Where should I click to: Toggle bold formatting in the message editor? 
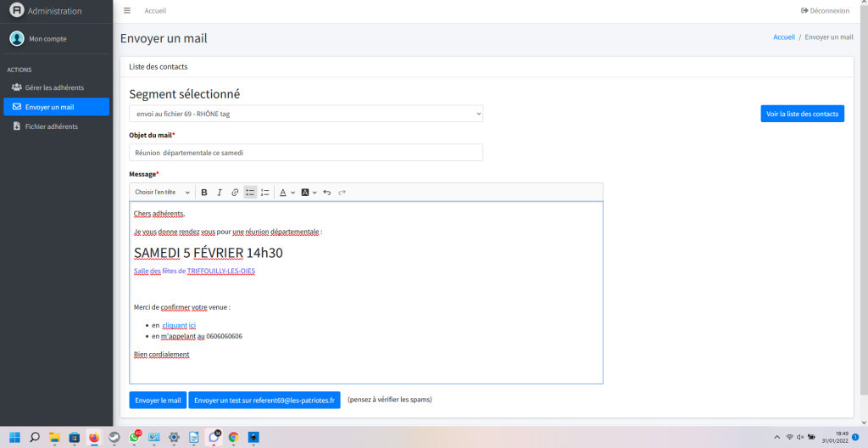pos(204,193)
